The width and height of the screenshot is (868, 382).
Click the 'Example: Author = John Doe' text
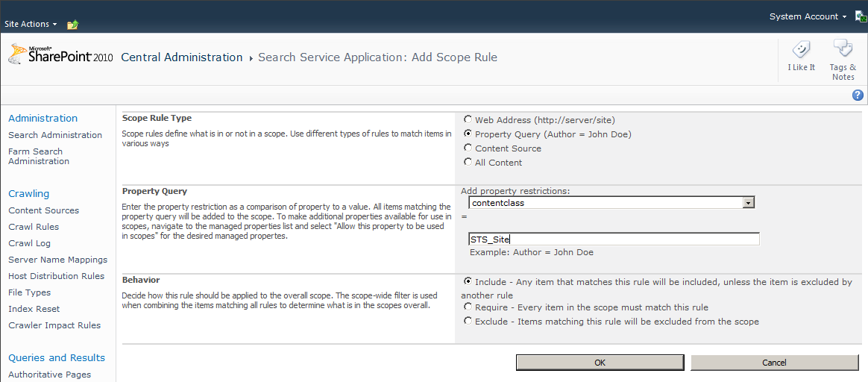pyautogui.click(x=532, y=252)
